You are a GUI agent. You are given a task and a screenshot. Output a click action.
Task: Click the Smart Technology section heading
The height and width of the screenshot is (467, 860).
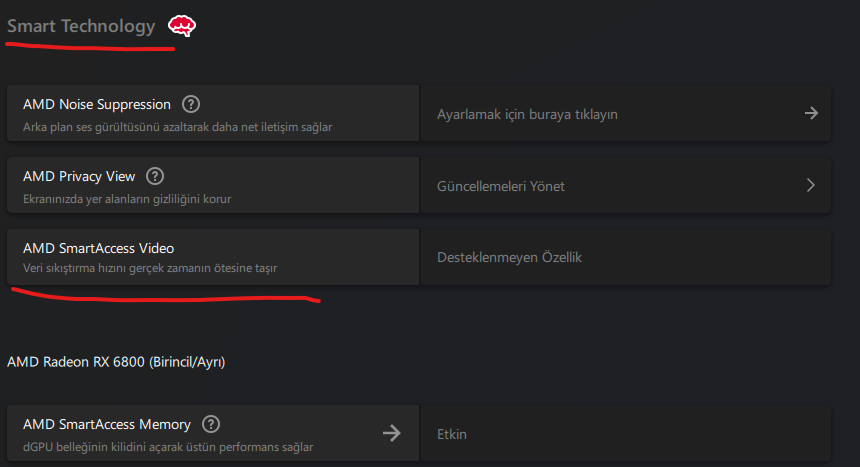point(81,26)
